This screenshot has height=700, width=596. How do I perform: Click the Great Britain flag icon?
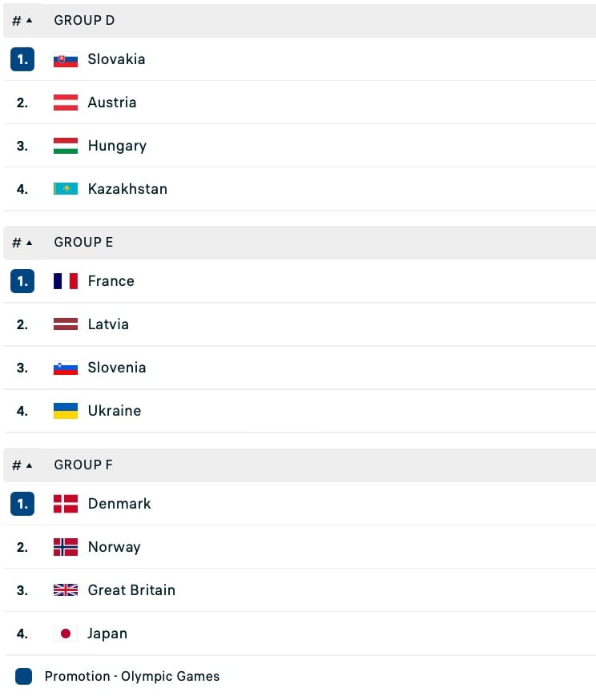click(x=66, y=590)
